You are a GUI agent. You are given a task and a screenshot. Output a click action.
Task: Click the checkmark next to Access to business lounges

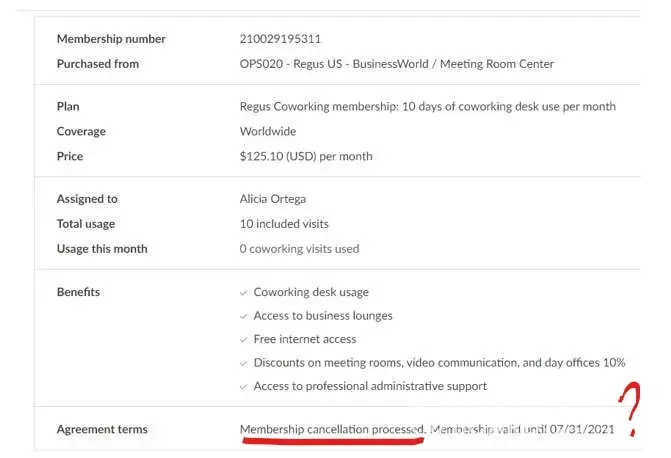[x=244, y=316]
